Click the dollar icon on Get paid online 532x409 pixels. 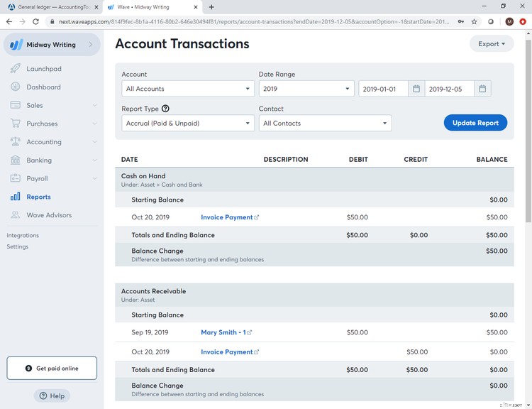[x=28, y=369]
